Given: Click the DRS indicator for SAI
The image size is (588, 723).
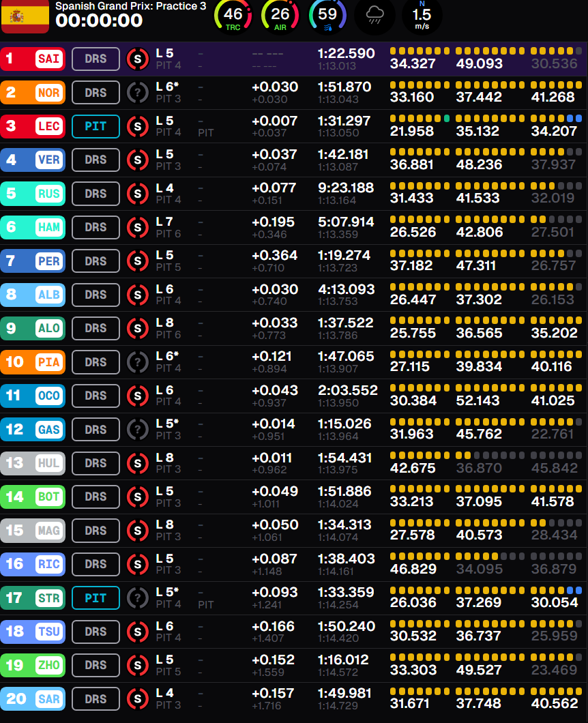Looking at the screenshot, I should click(x=96, y=59).
